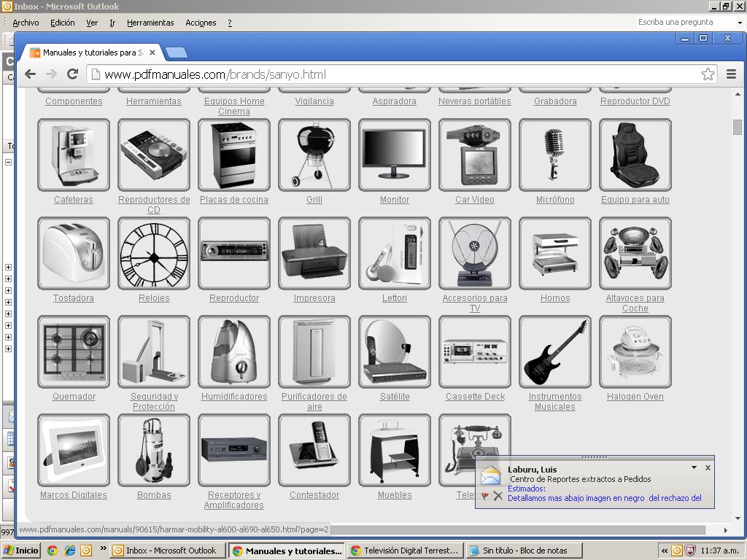Open the Satélite dish image
This screenshot has width=747, height=560.
[x=395, y=352]
